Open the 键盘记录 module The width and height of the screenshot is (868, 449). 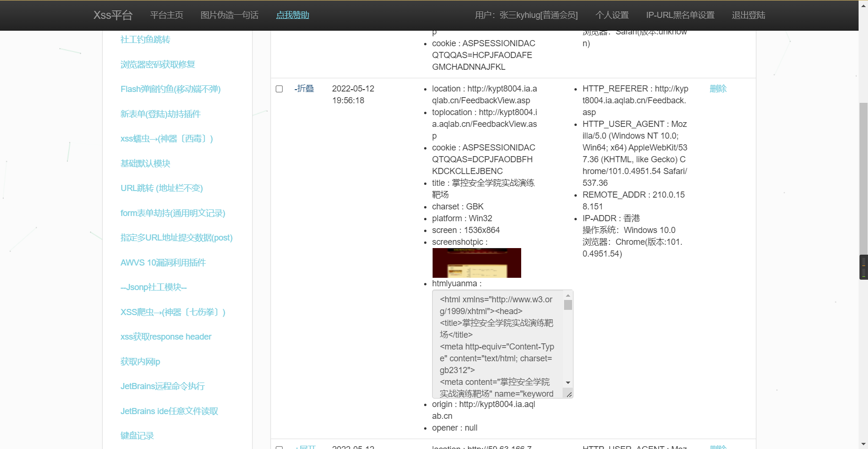pos(137,435)
